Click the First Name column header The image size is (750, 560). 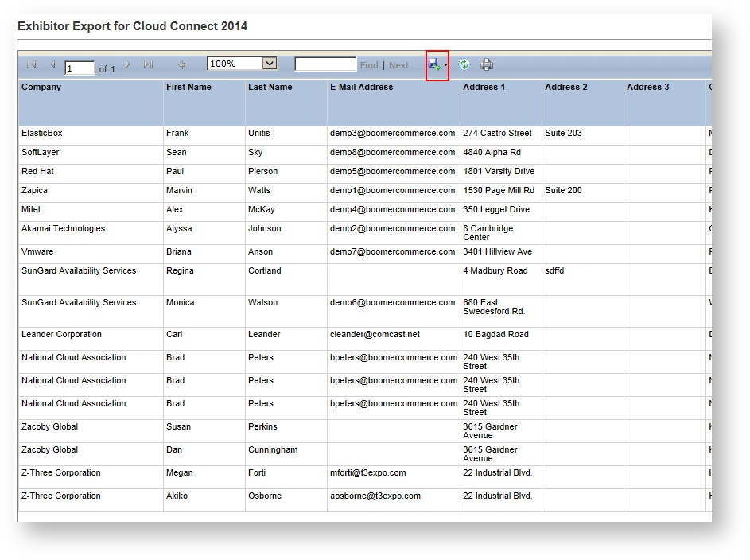pyautogui.click(x=188, y=87)
